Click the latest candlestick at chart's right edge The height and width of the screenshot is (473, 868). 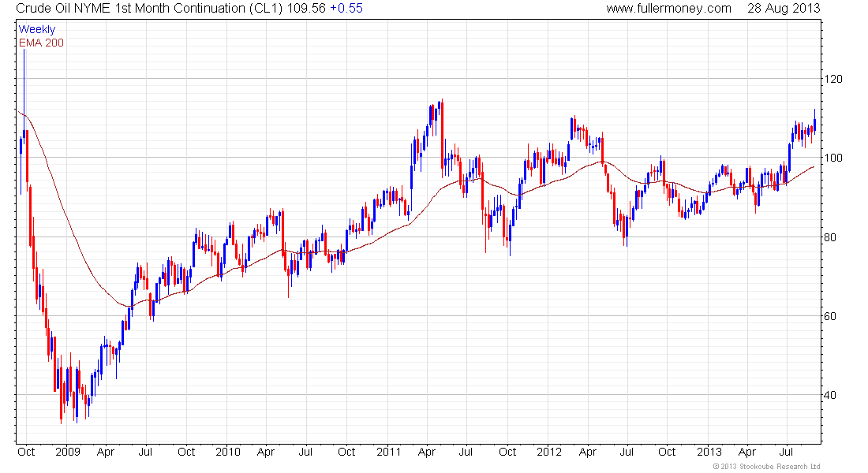[x=814, y=121]
